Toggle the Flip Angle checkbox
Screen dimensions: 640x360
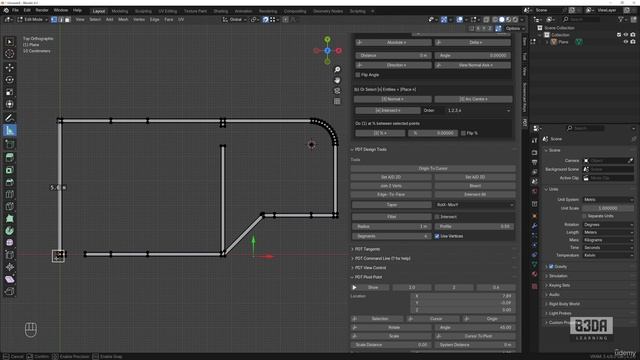[x=358, y=75]
